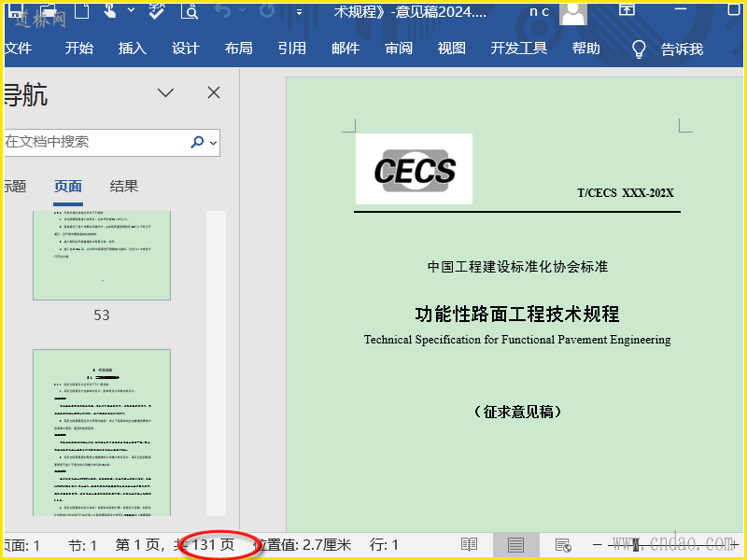Click the 中国工程建设标准化协会标准 line

(x=517, y=267)
